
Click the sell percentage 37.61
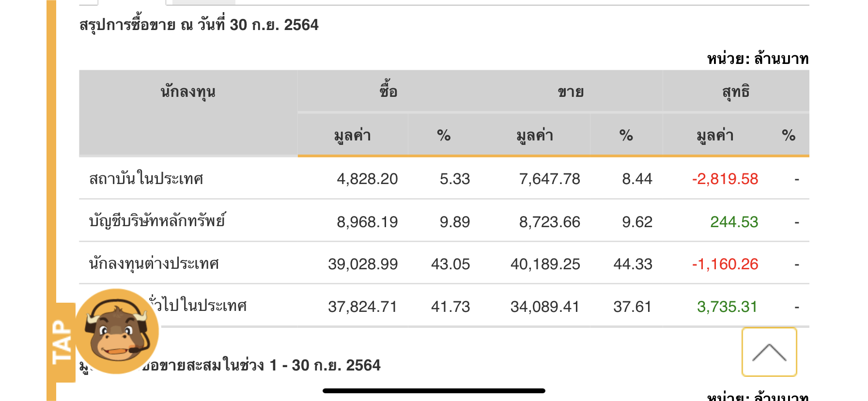632,307
